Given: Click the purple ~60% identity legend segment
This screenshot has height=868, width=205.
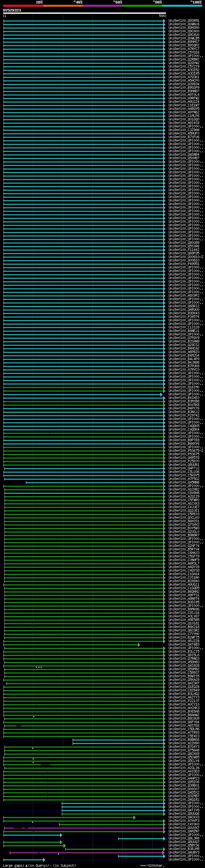Looking at the screenshot, I should [x=102, y=6].
